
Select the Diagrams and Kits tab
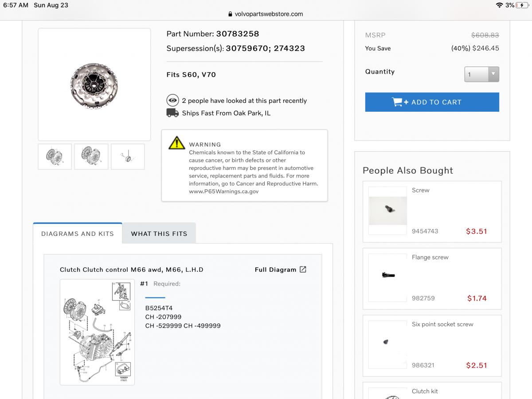coord(78,234)
